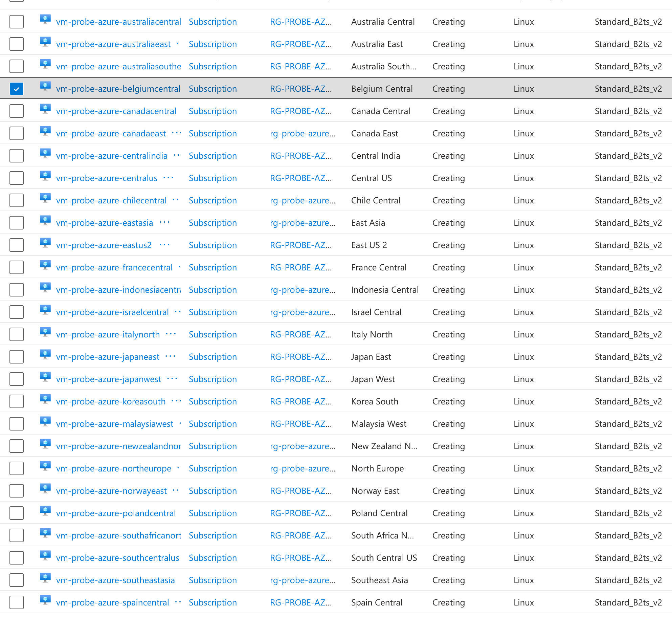
Task: Select checkbox for Korea South VM
Action: click(17, 402)
